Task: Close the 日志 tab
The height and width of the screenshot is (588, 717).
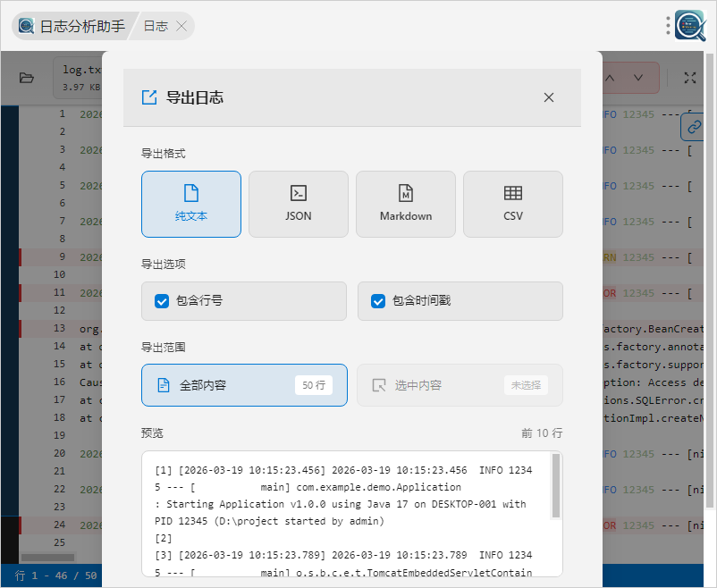Action: click(181, 26)
